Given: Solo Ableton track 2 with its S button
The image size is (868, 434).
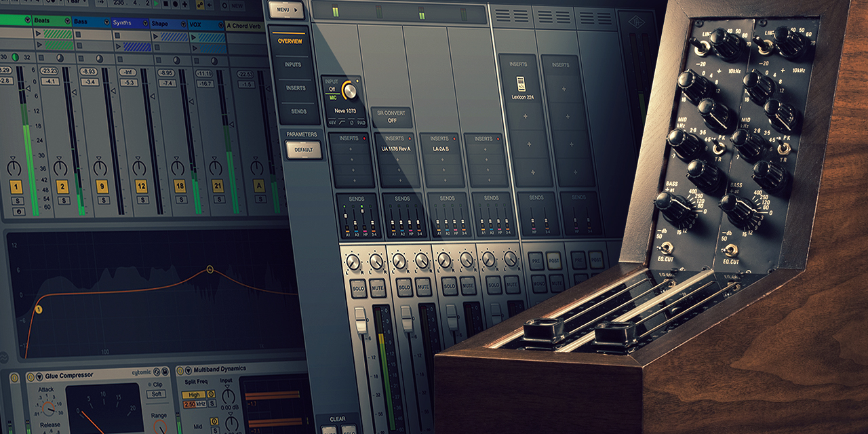Looking at the screenshot, I should (x=64, y=200).
